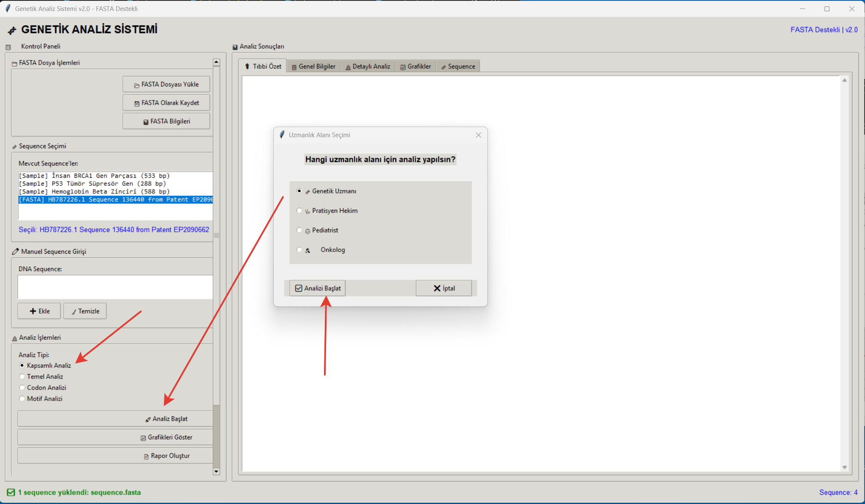The image size is (865, 504).
Task: Click the Rapor Oluştur document icon
Action: pos(146,457)
